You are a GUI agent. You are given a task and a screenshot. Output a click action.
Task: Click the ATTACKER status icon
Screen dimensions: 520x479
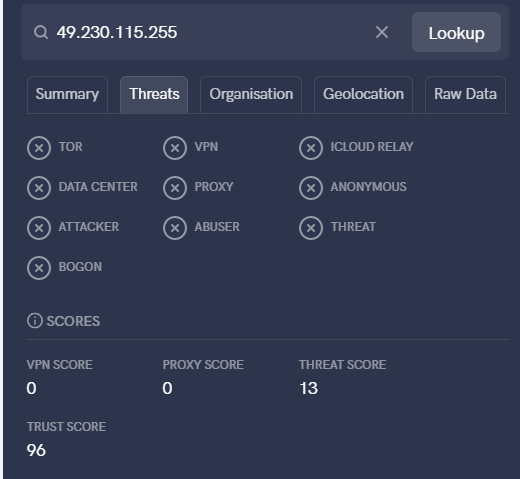(x=39, y=228)
